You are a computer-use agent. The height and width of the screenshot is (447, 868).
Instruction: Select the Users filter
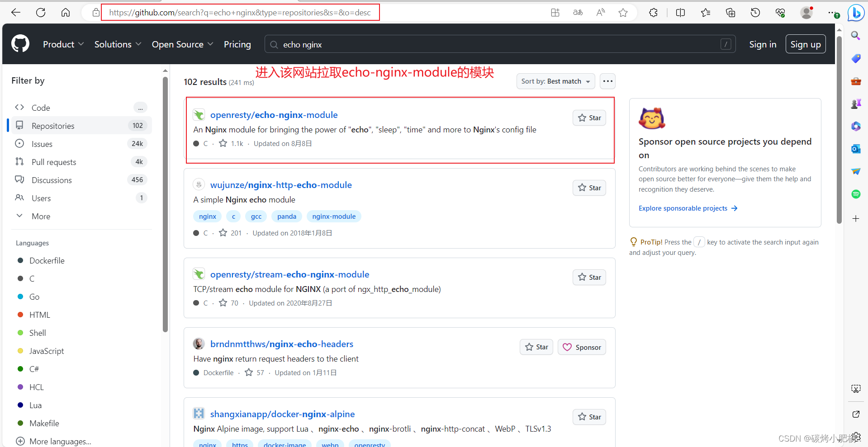(x=81, y=198)
